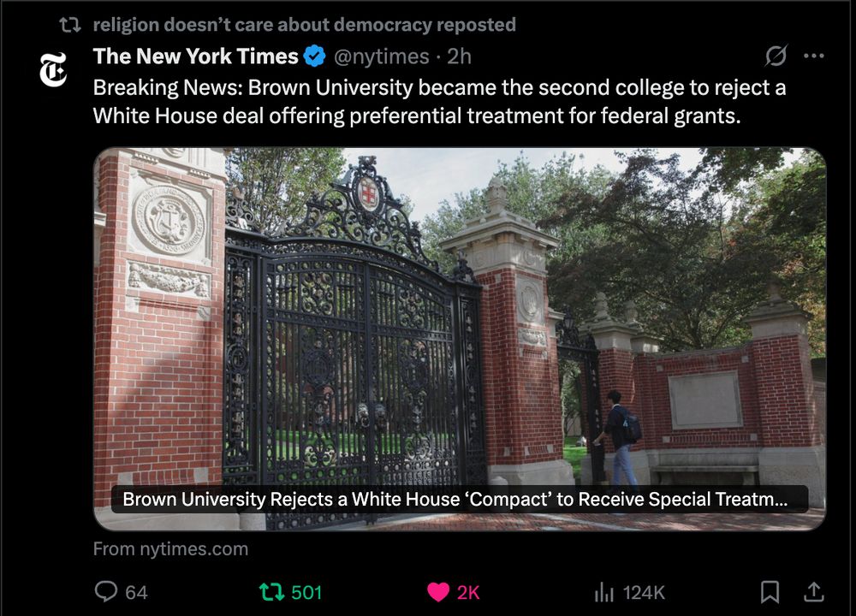Open the Brown University gate article image
The width and height of the screenshot is (856, 616).
coord(460,339)
